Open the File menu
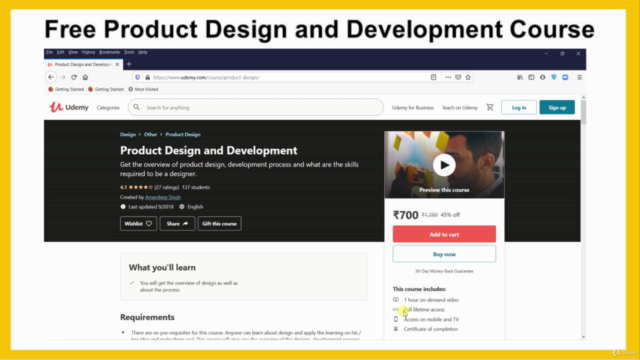 49,52
